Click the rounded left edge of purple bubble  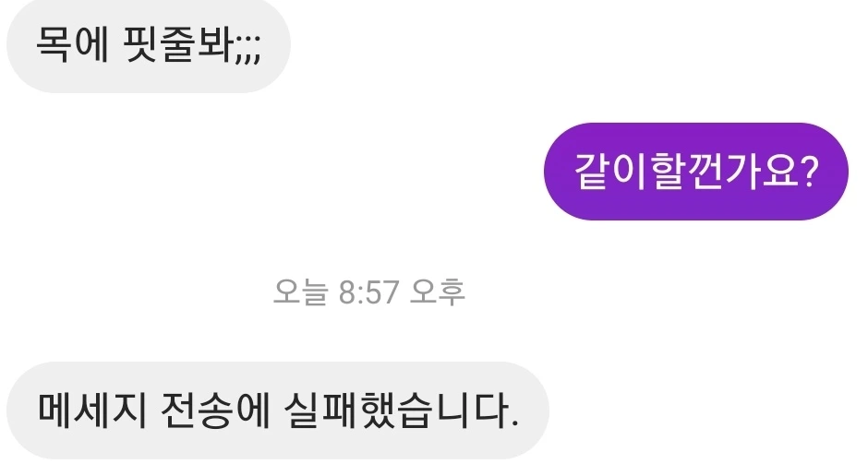[x=559, y=172]
